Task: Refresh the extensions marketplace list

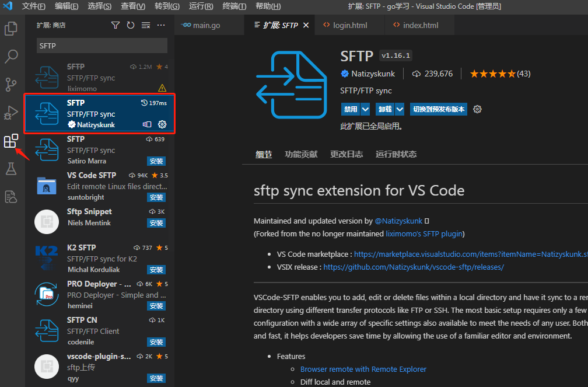Action: 131,25
